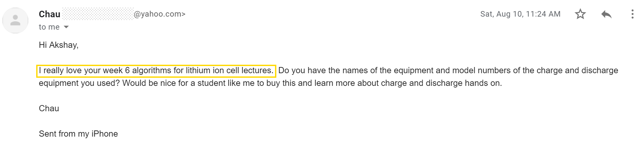Click the 'to me' recipient text
Image resolution: width=644 pixels, height=148 pixels.
(49, 27)
